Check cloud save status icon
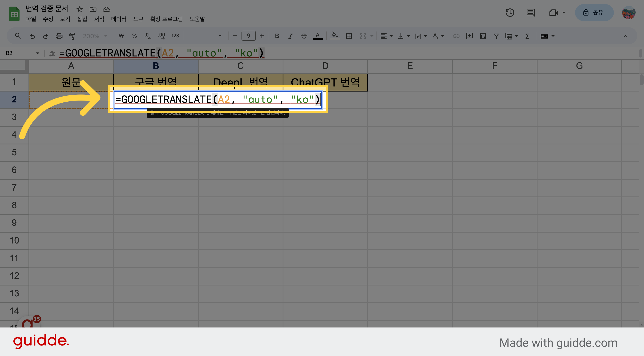 coord(106,9)
